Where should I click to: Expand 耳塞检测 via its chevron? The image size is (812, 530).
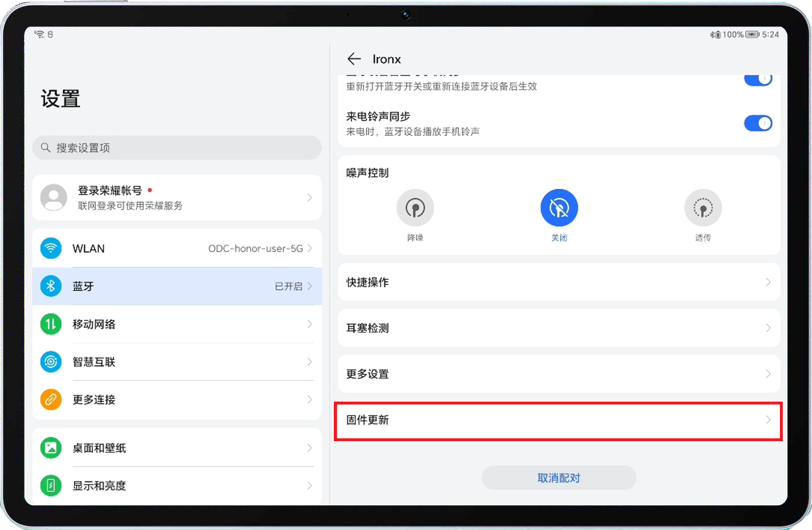coord(768,328)
